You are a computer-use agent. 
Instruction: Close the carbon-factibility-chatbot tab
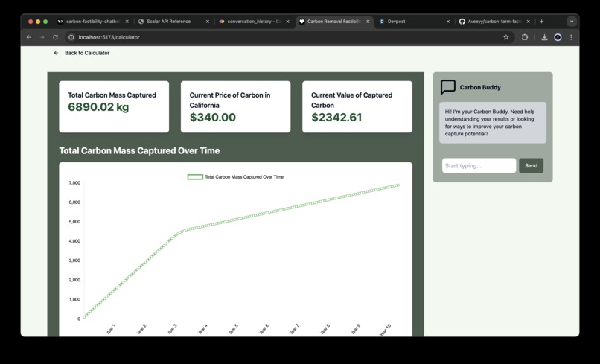[127, 22]
